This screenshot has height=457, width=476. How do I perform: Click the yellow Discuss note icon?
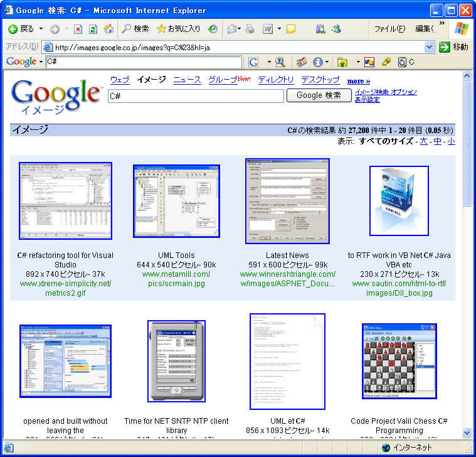(x=291, y=29)
